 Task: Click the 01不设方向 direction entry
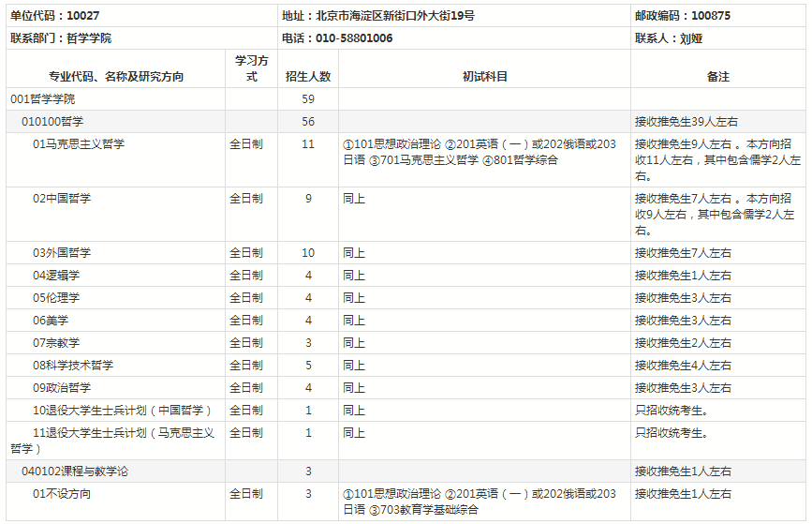[62, 494]
